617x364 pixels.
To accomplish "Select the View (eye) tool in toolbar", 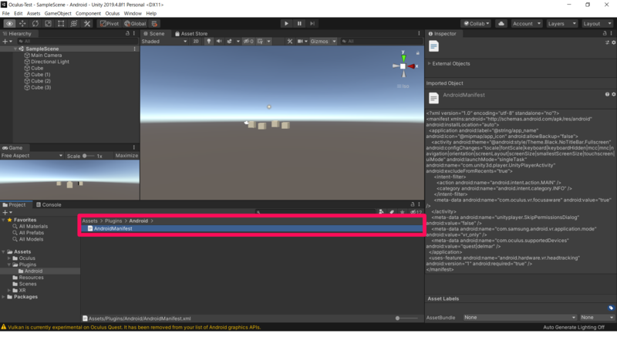I will click(9, 24).
